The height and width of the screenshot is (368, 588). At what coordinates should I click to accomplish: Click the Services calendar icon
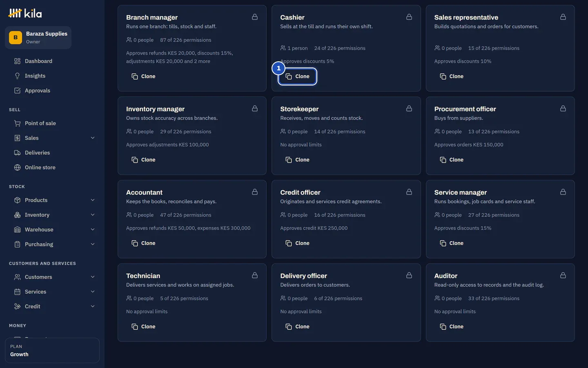coord(17,292)
